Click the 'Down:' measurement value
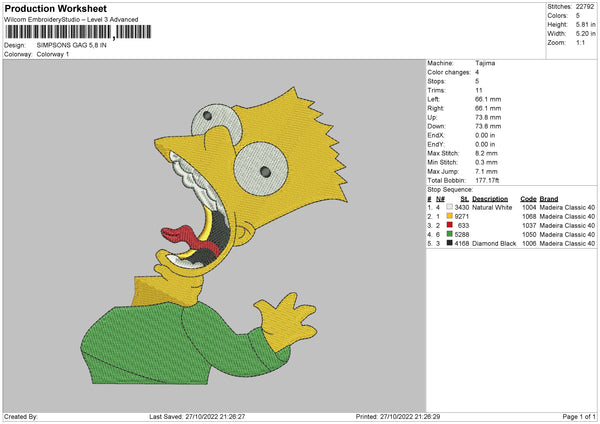 coord(488,126)
